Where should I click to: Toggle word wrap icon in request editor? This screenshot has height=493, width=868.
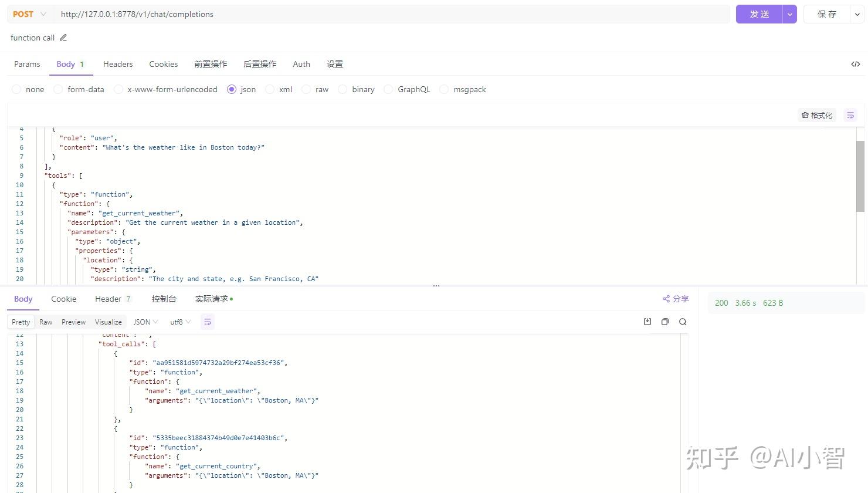850,115
